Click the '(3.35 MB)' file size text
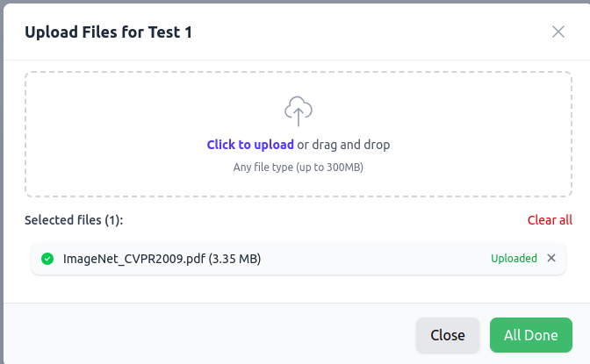Screen dimensions: 590x364 pos(234,259)
